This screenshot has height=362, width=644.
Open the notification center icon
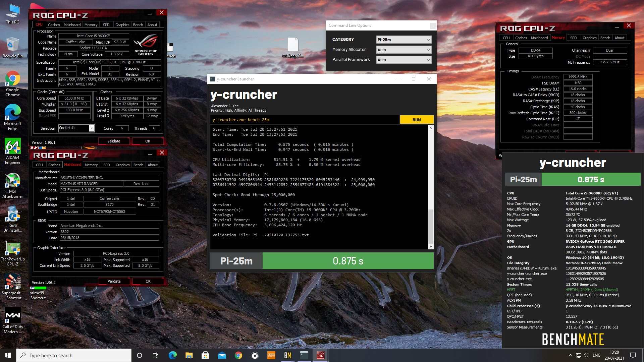pyautogui.click(x=633, y=355)
